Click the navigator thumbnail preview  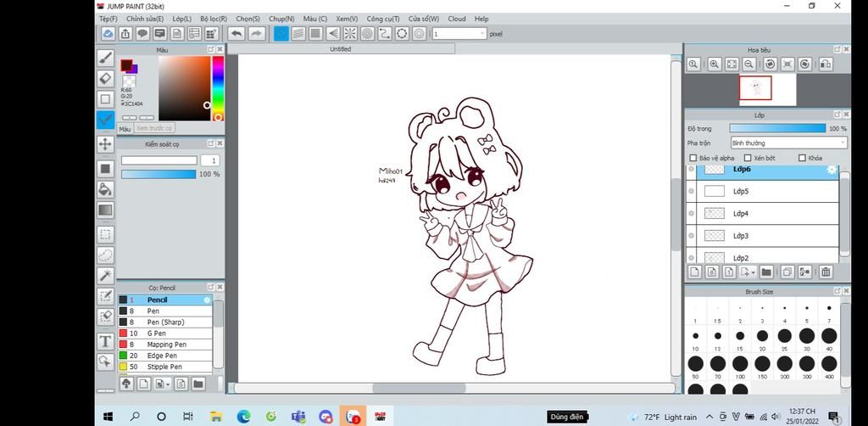[767, 90]
